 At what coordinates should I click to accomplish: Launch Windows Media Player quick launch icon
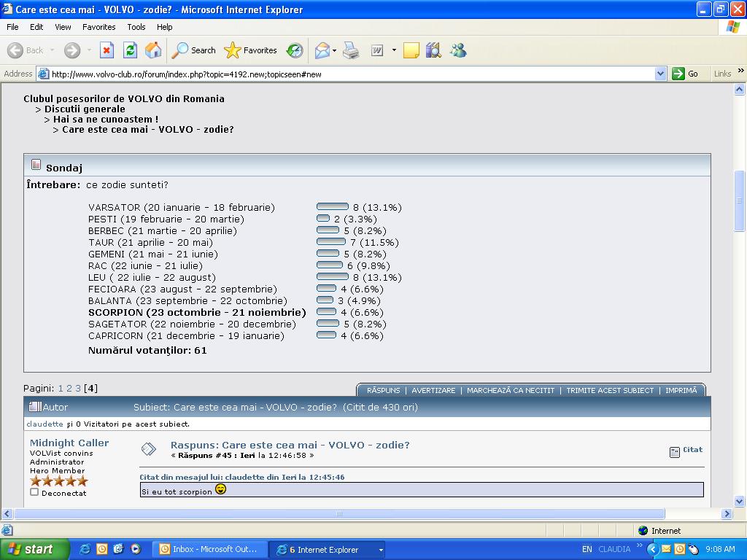pyautogui.click(x=136, y=549)
